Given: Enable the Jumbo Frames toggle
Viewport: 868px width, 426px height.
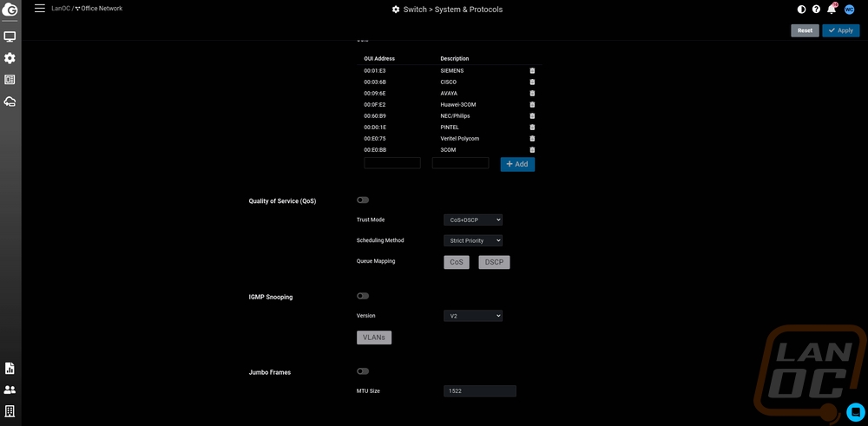Looking at the screenshot, I should 363,371.
